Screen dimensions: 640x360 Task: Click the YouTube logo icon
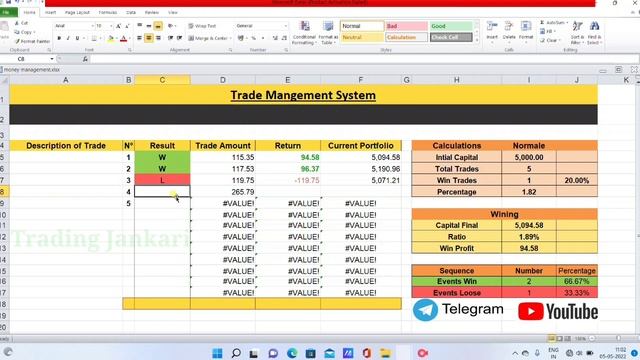(531, 311)
